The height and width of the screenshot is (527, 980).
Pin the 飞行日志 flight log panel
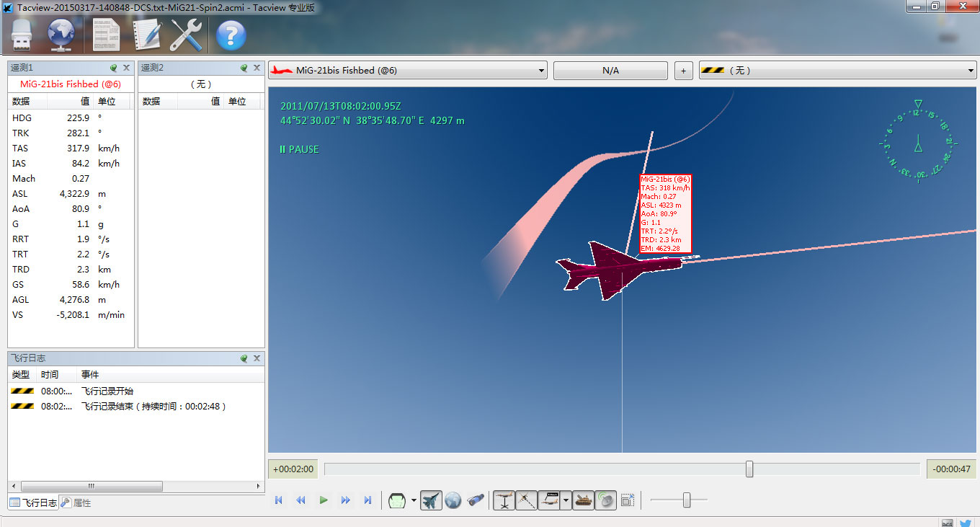[244, 358]
